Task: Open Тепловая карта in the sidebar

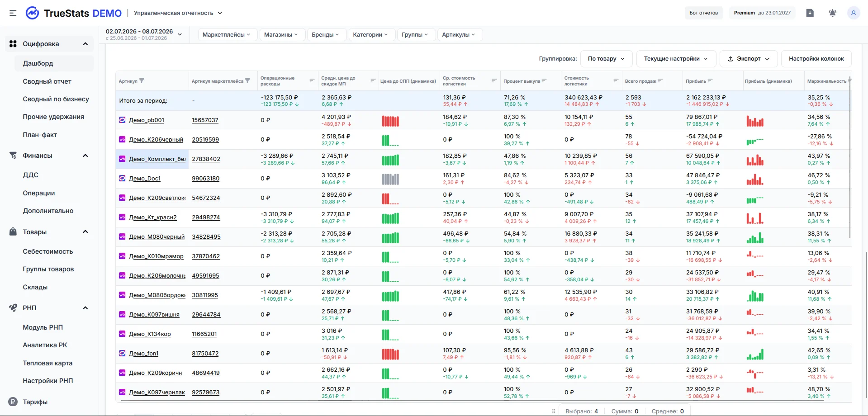Action: point(47,363)
